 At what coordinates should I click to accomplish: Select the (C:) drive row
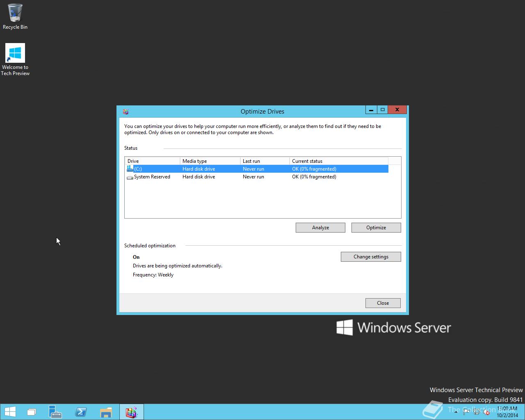257,169
